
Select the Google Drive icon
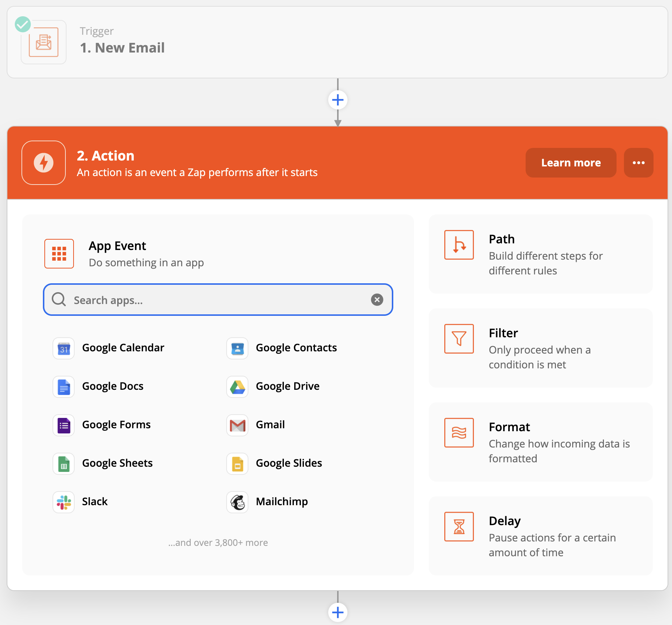pos(237,387)
